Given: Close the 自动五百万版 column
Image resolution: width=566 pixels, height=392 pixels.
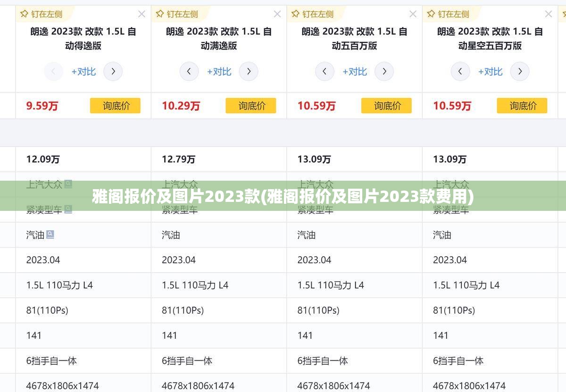Looking at the screenshot, I should pyautogui.click(x=413, y=14).
